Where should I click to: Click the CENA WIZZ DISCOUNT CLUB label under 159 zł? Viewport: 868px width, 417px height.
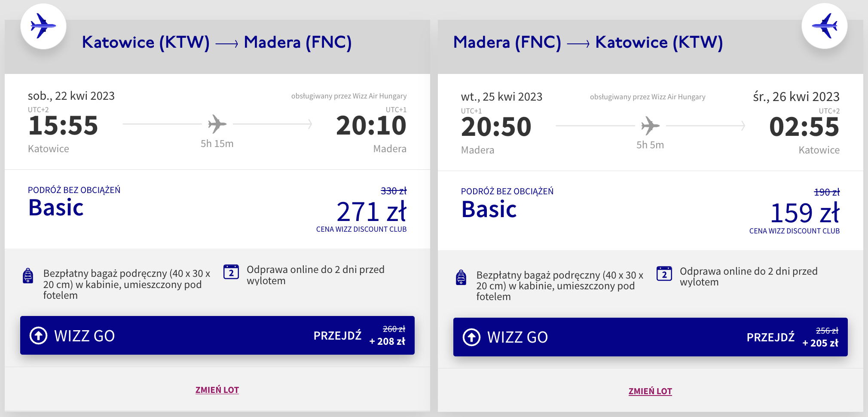click(x=795, y=231)
